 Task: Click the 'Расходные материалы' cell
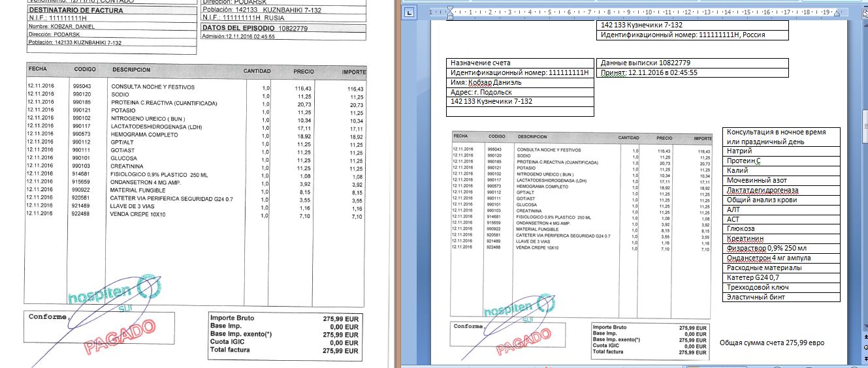click(782, 268)
